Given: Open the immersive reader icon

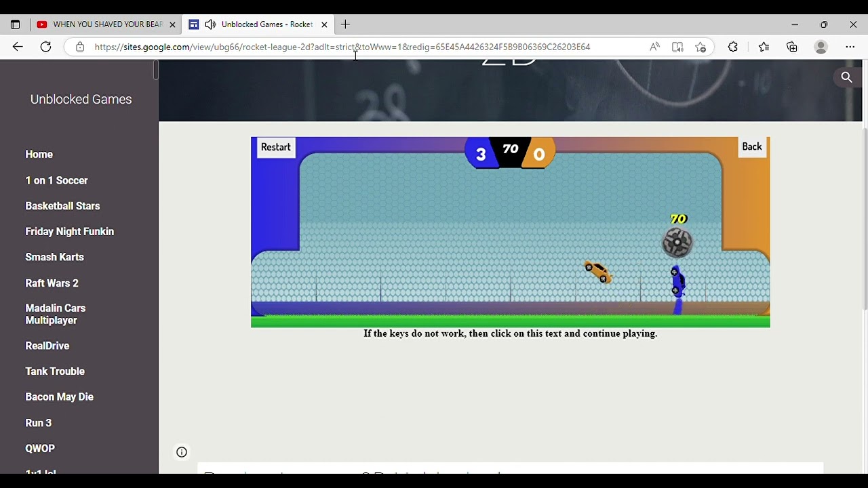Looking at the screenshot, I should pyautogui.click(x=677, y=47).
